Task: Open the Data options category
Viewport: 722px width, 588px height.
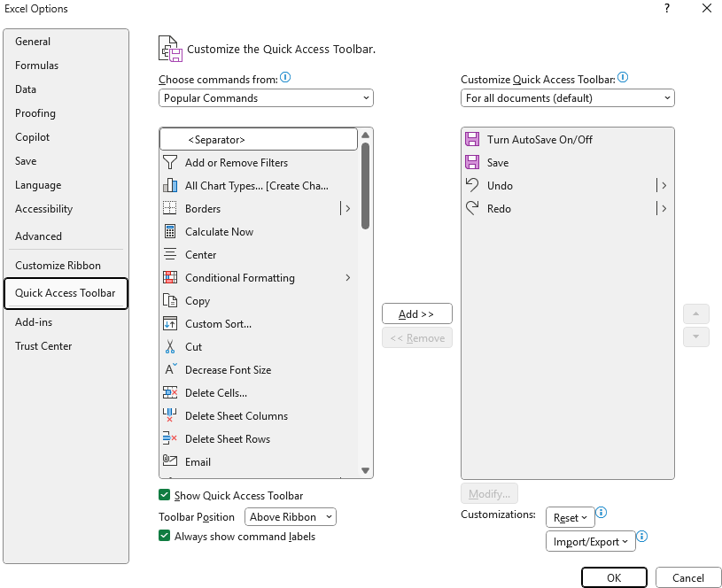Action: 66,89
